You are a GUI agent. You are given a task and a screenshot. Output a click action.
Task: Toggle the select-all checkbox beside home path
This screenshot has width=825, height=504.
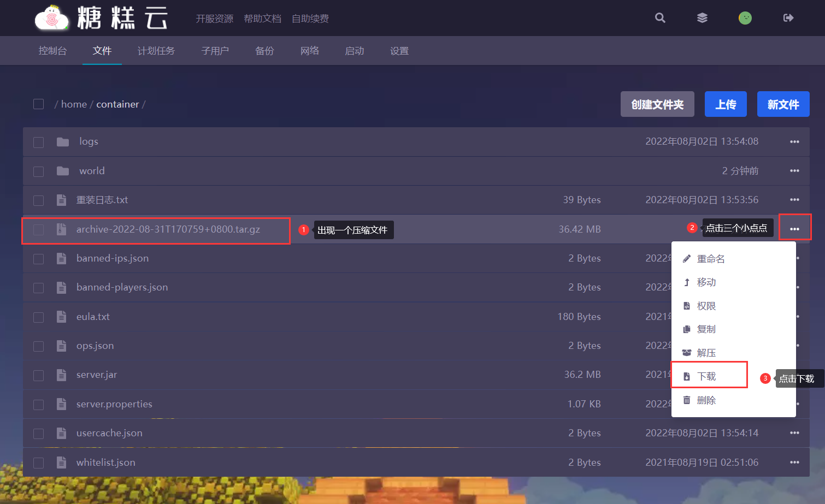point(38,104)
